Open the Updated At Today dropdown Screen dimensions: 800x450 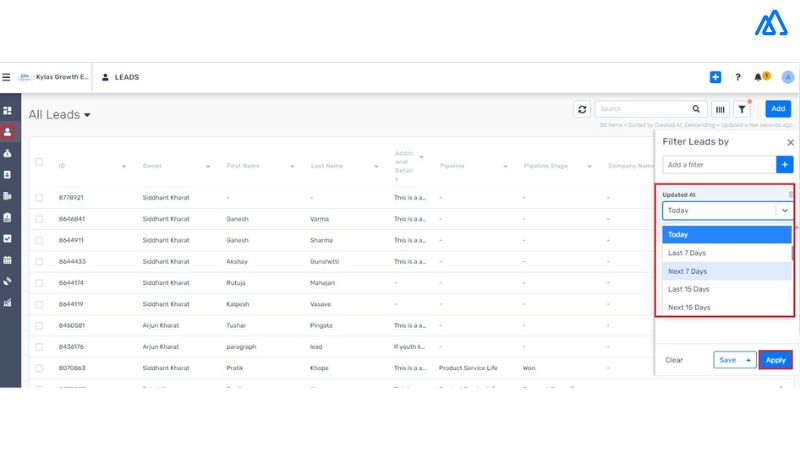727,211
